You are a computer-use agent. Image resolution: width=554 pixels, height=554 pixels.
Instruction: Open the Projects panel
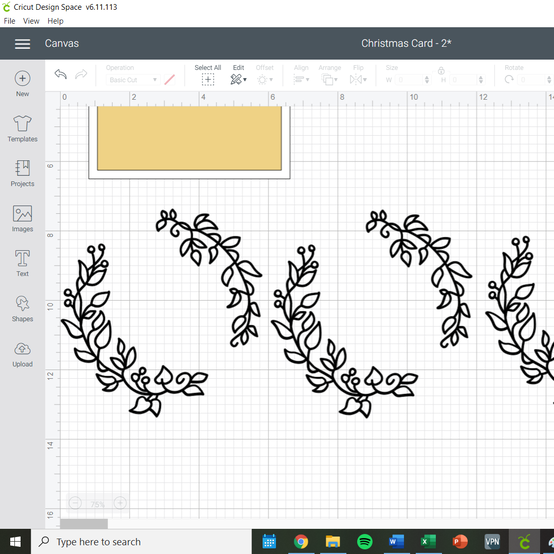[22, 173]
